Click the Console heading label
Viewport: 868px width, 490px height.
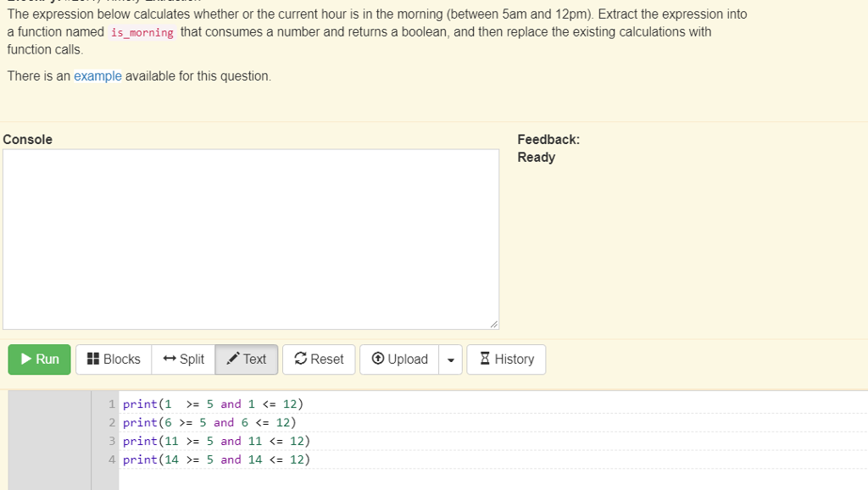coord(28,140)
